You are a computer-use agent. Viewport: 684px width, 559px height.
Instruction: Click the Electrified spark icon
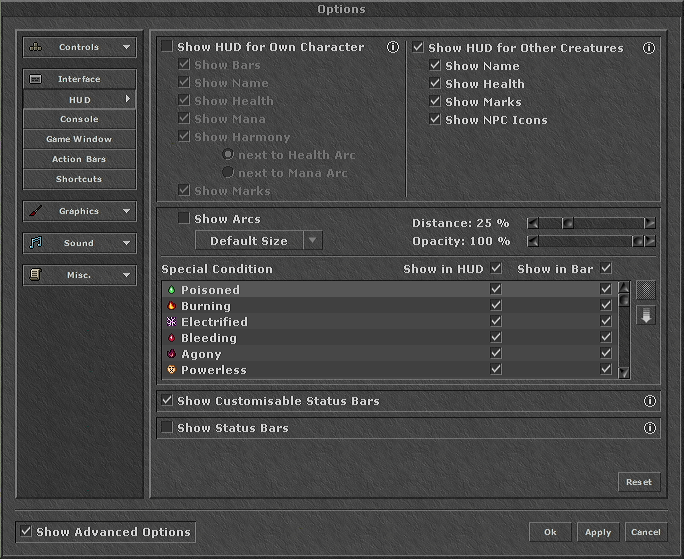pos(171,322)
